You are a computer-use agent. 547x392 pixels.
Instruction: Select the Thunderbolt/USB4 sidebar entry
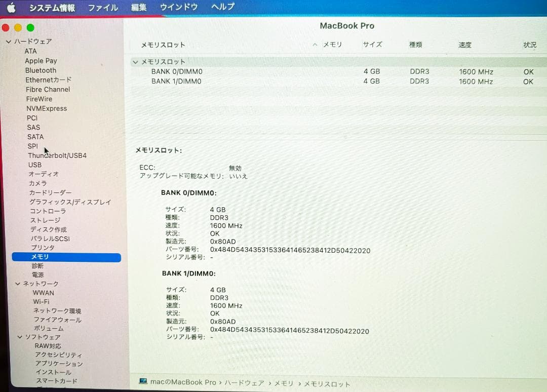click(57, 155)
